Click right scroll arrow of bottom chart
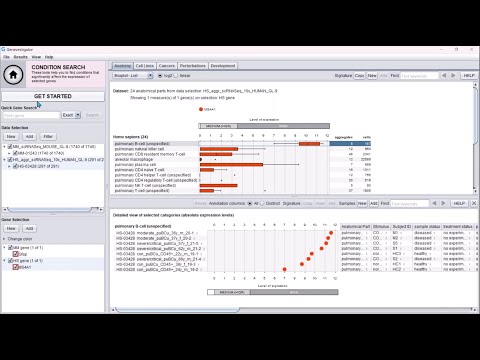This screenshot has height=360, width=480. (x=475, y=310)
